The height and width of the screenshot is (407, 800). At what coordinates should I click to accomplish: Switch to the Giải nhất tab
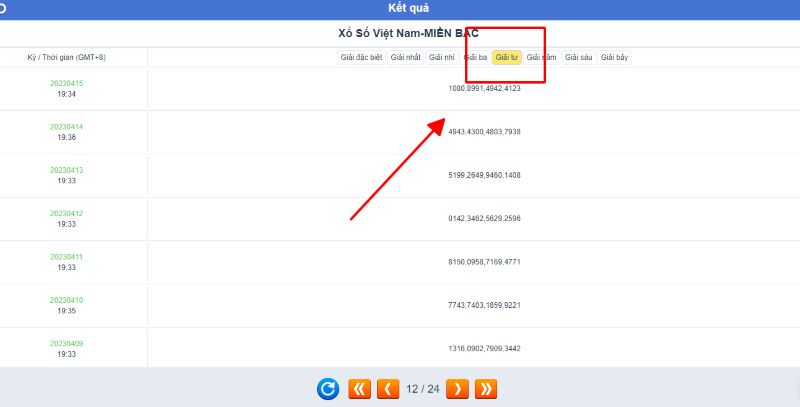click(x=406, y=58)
